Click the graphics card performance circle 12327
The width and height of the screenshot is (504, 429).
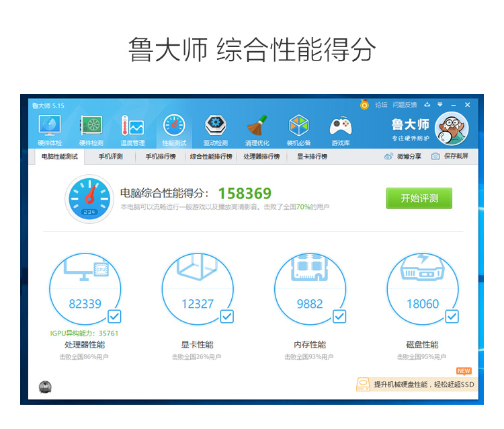point(198,288)
